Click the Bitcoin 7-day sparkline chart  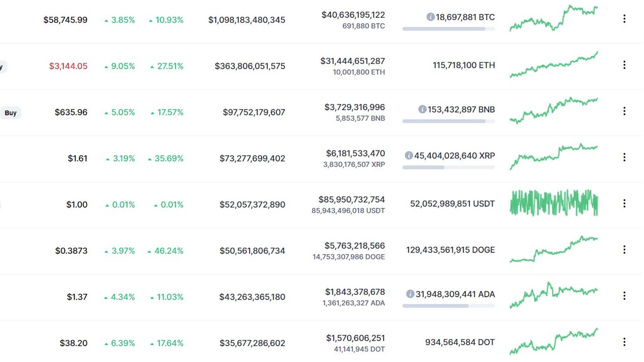[553, 19]
